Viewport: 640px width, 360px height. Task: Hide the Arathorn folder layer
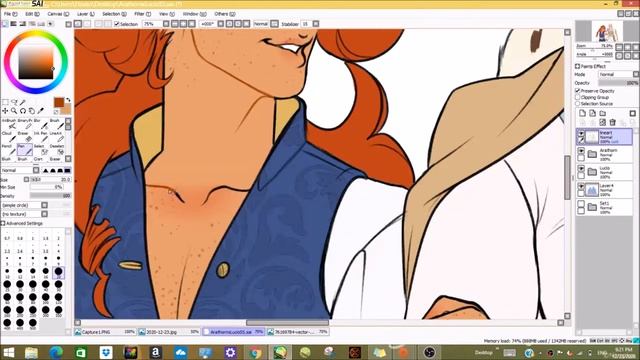point(581,151)
